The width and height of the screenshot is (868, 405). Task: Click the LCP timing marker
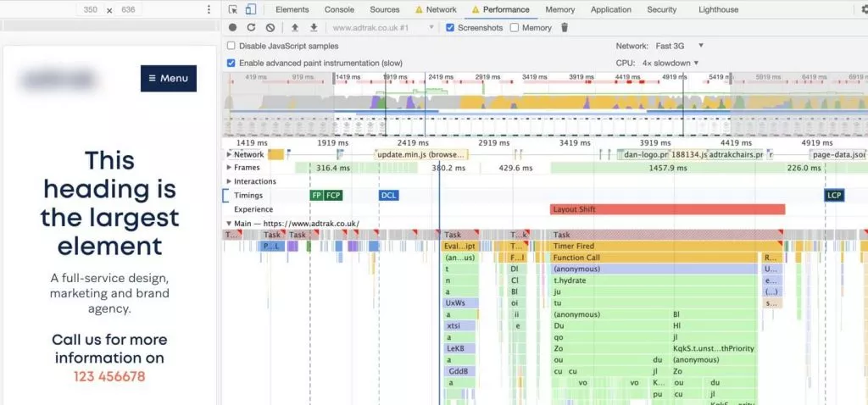834,196
